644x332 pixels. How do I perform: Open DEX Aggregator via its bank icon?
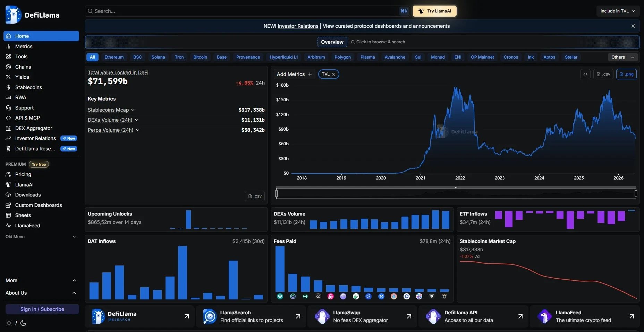[8, 128]
